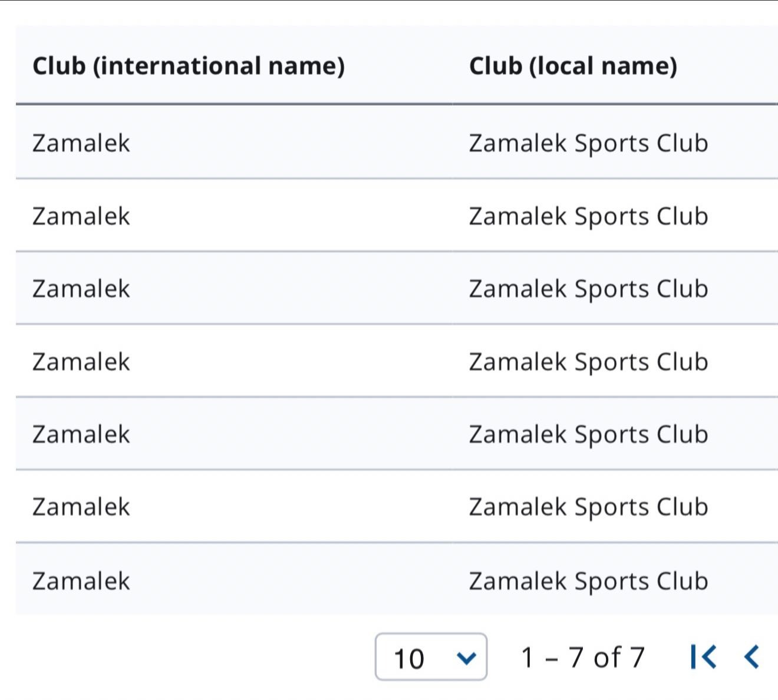Choose 'Zamalek' in the fourth table row
Screen dimensions: 778x700
click(81, 362)
